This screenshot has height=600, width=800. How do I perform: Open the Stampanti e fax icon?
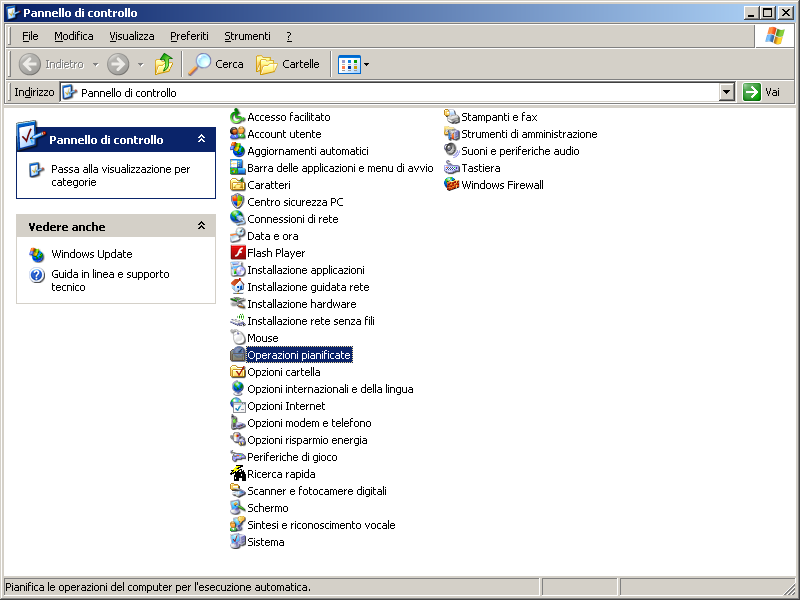(452, 117)
